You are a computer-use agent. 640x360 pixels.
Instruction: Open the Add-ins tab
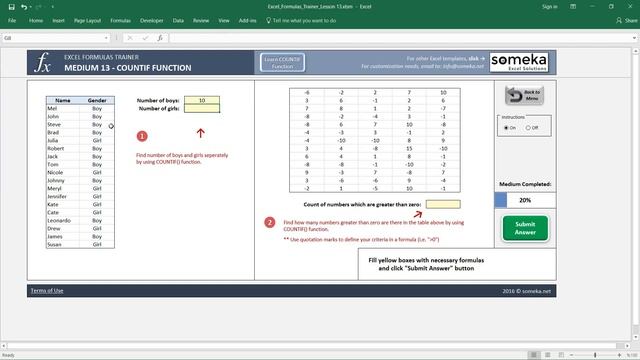[x=247, y=20]
